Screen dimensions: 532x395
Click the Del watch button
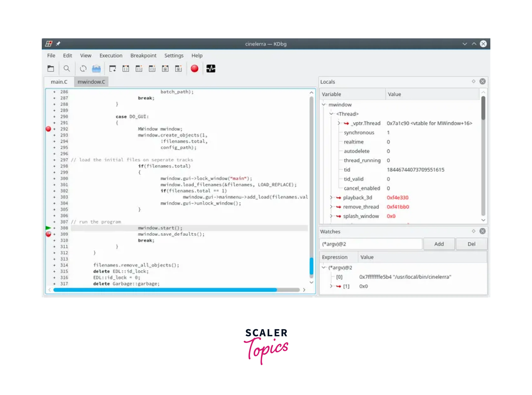pos(471,244)
